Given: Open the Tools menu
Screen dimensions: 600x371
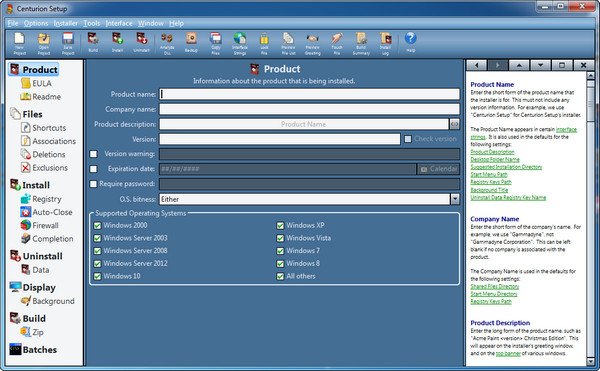Looking at the screenshot, I should 92,23.
